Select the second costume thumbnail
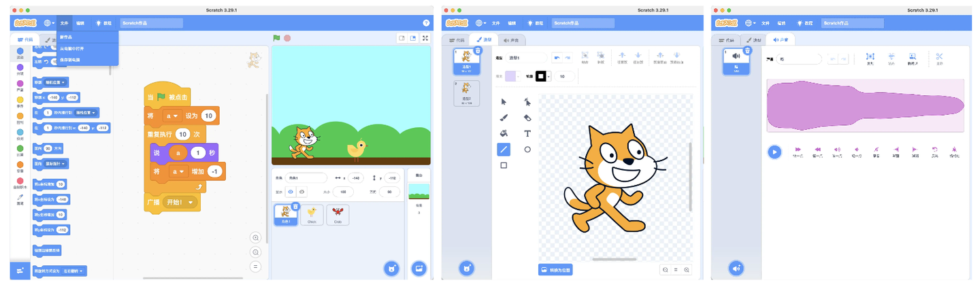The width and height of the screenshot is (980, 291). click(x=466, y=93)
